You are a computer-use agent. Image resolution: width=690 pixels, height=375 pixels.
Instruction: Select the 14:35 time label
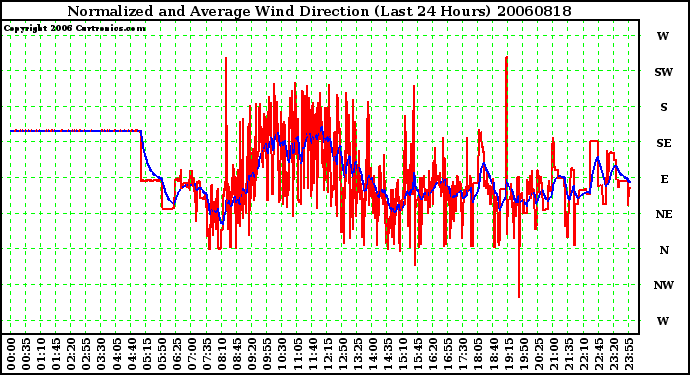point(388,354)
